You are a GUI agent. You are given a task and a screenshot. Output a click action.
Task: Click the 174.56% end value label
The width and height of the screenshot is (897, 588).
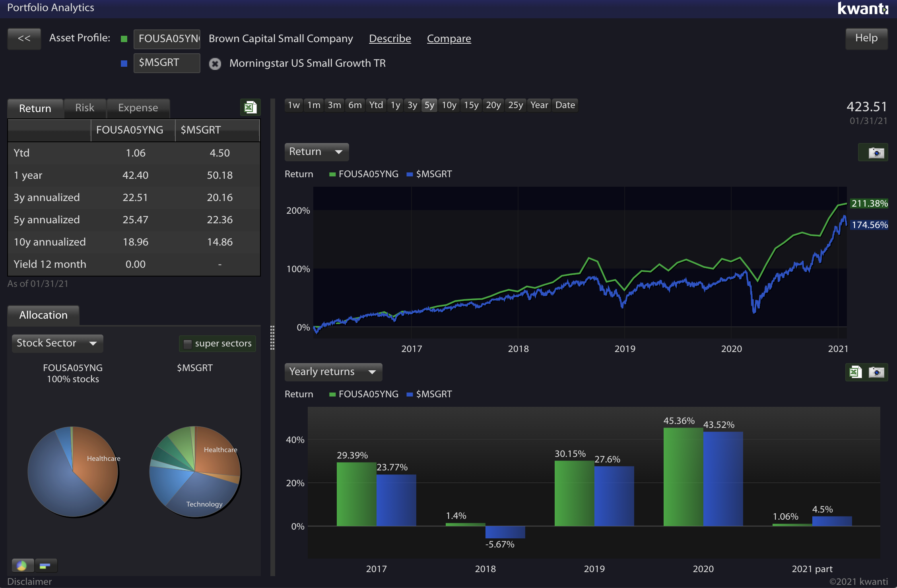869,225
